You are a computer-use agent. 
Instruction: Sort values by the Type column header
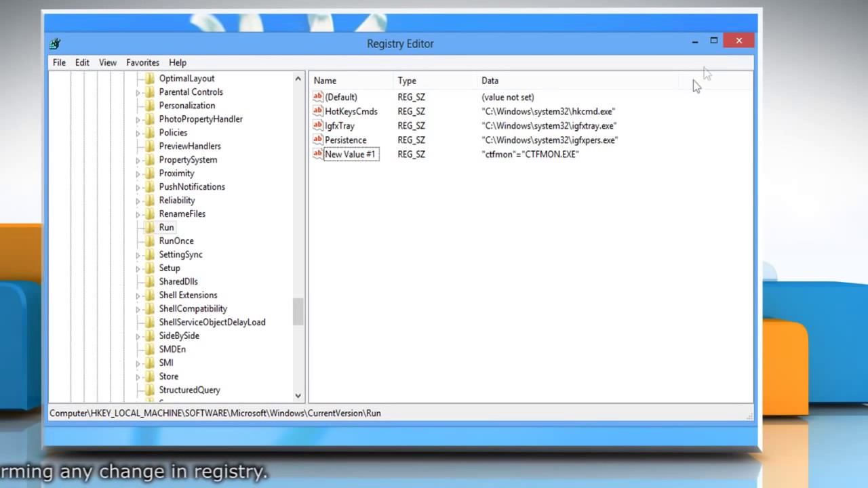[x=436, y=81]
